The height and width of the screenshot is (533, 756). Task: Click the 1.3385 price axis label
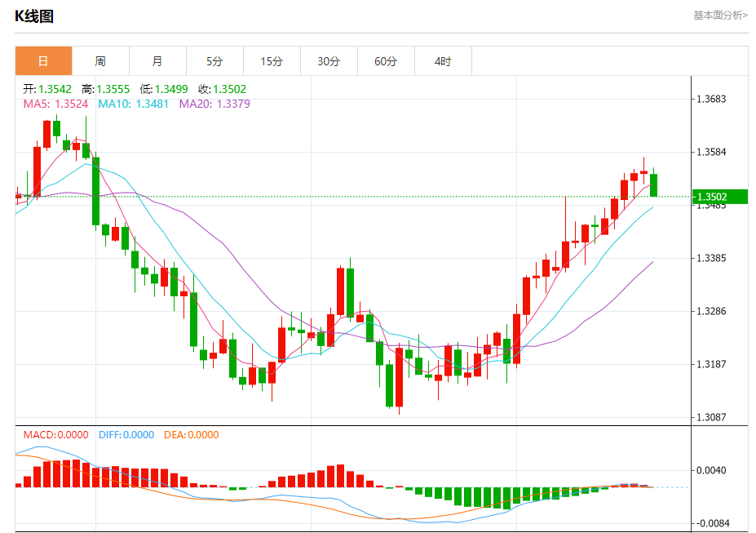711,258
